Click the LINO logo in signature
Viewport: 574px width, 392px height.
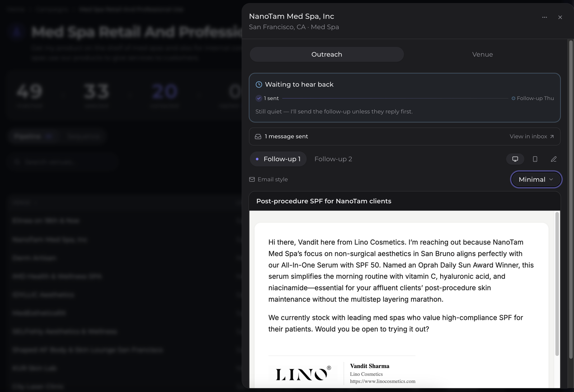coord(303,374)
